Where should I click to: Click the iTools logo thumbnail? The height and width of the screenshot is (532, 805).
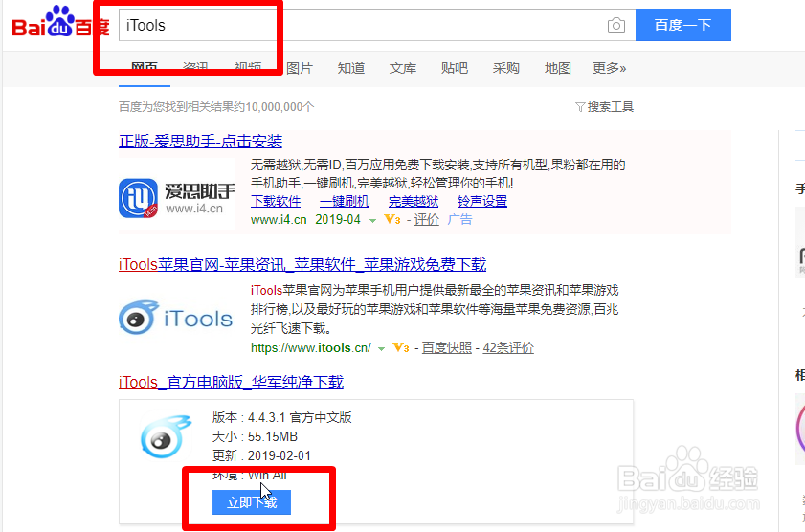pyautogui.click(x=175, y=318)
